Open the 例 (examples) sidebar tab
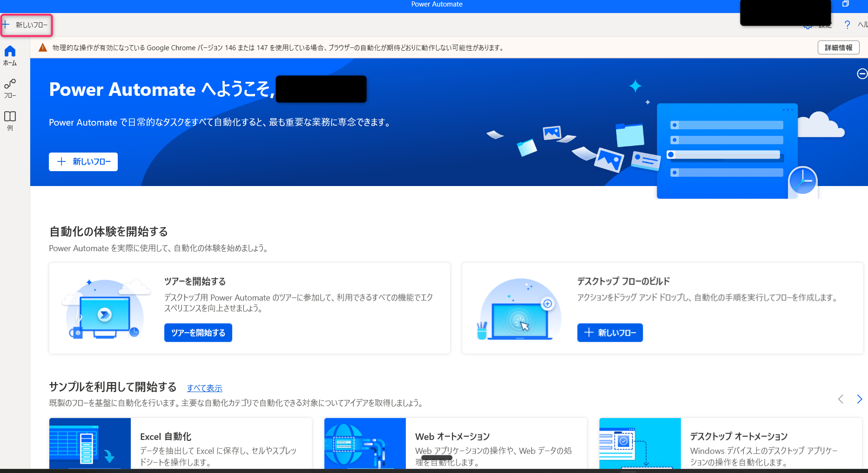This screenshot has width=868, height=473. 10,121
